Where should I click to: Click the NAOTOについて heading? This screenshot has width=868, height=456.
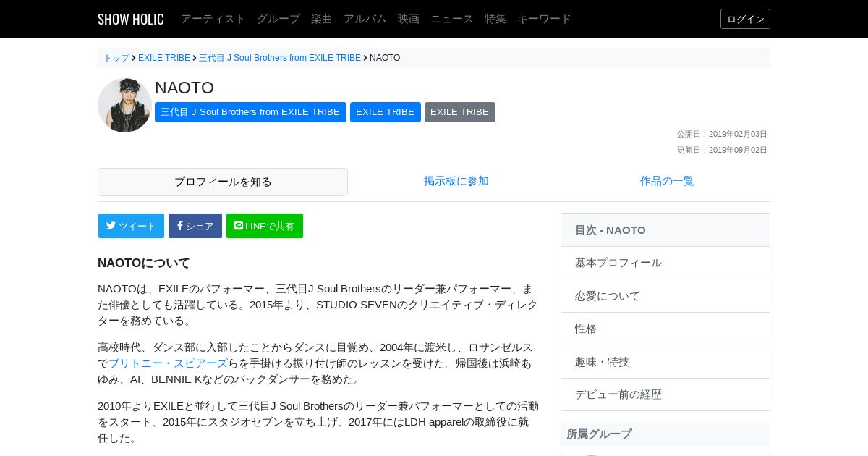[x=144, y=263]
